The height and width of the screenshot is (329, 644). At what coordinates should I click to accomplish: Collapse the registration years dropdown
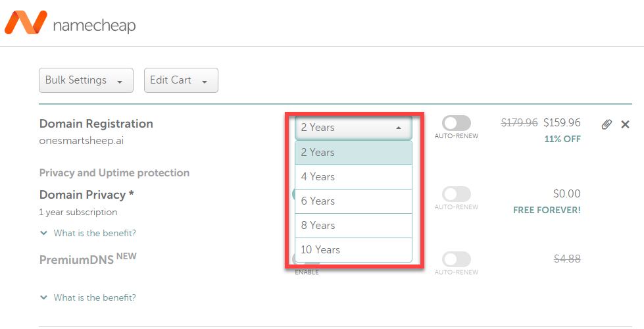point(353,128)
